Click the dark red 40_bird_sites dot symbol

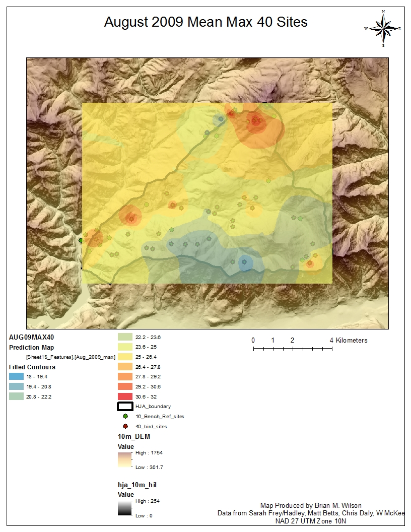tap(125, 427)
